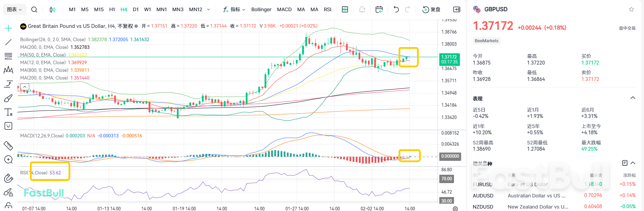Toggle the magnet snap mode icon
This screenshot has width=644, height=211.
8,178
